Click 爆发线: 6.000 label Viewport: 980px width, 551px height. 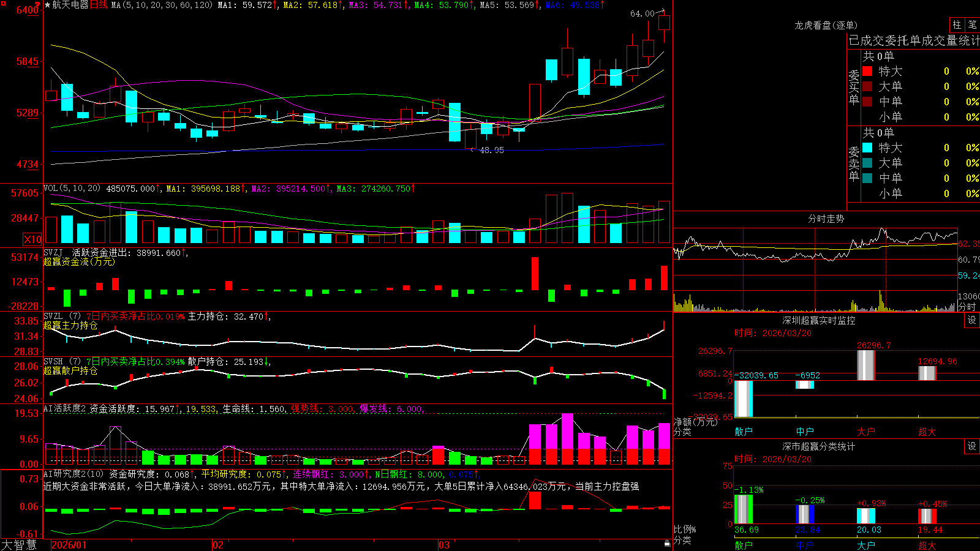tap(391, 409)
